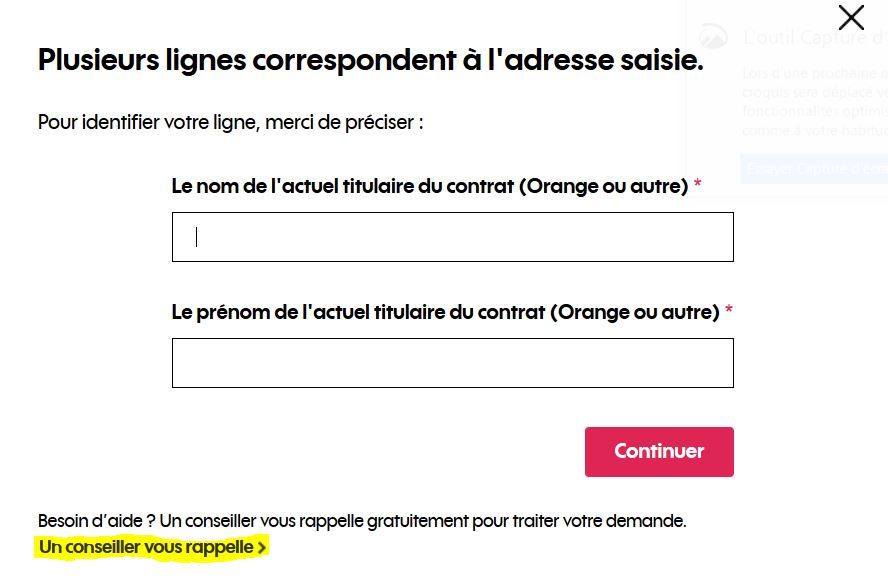The width and height of the screenshot is (888, 587).
Task: Click the landscape photo icon in the notification
Action: coord(713,36)
